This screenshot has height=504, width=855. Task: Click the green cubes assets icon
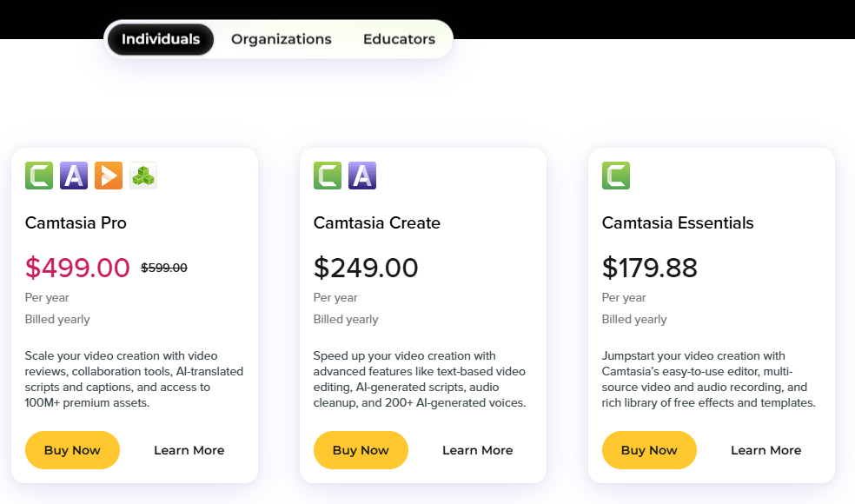[x=143, y=176]
